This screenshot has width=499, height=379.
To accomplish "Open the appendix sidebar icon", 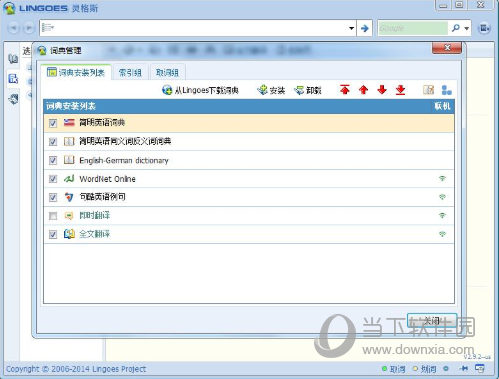I will 13,99.
